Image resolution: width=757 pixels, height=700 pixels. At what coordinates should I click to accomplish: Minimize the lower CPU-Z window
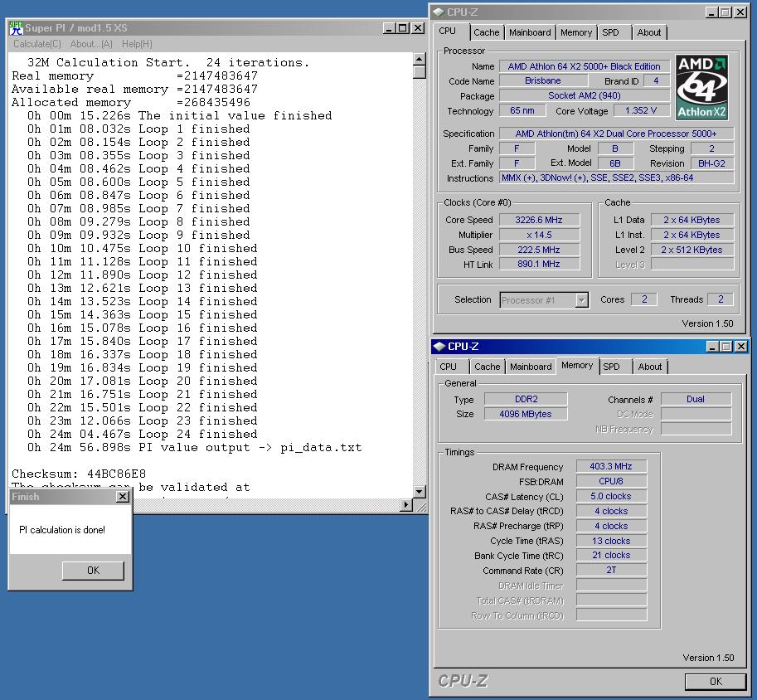point(712,347)
